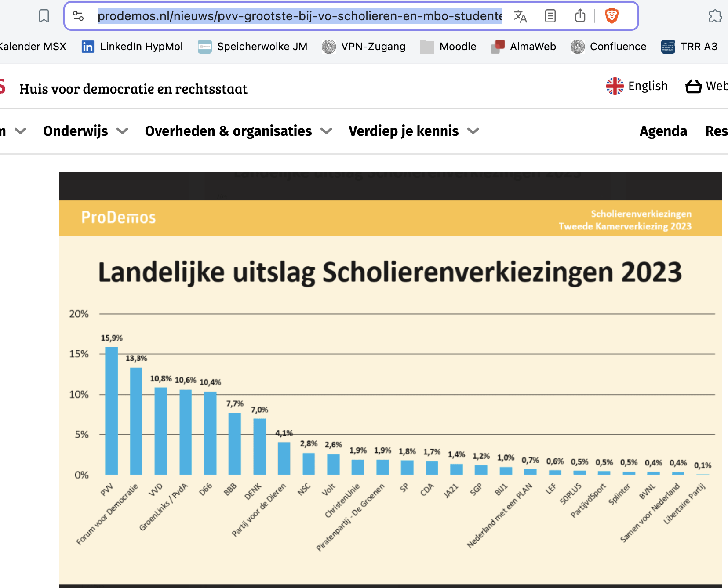The width and height of the screenshot is (728, 588).
Task: Click the bookmark icon beside address bar
Action: (44, 16)
